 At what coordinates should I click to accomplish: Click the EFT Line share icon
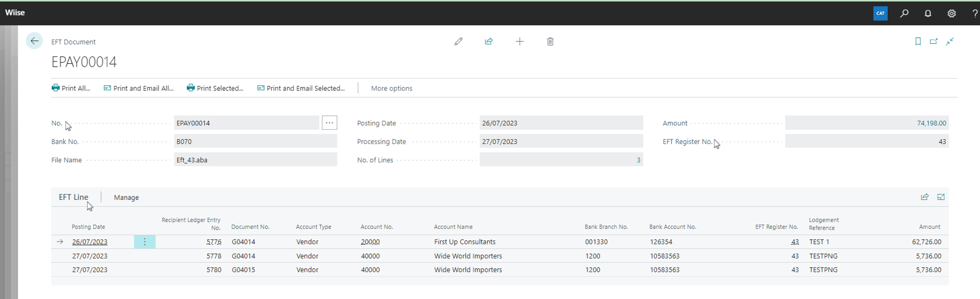925,197
